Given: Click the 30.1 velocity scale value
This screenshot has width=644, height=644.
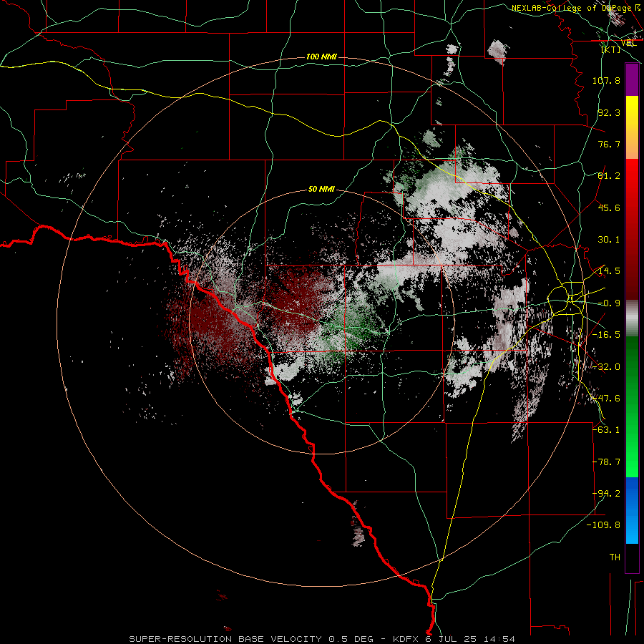Looking at the screenshot, I should [609, 240].
